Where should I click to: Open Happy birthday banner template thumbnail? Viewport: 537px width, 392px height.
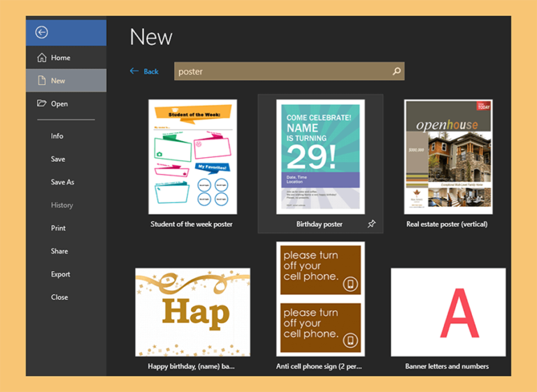192,312
